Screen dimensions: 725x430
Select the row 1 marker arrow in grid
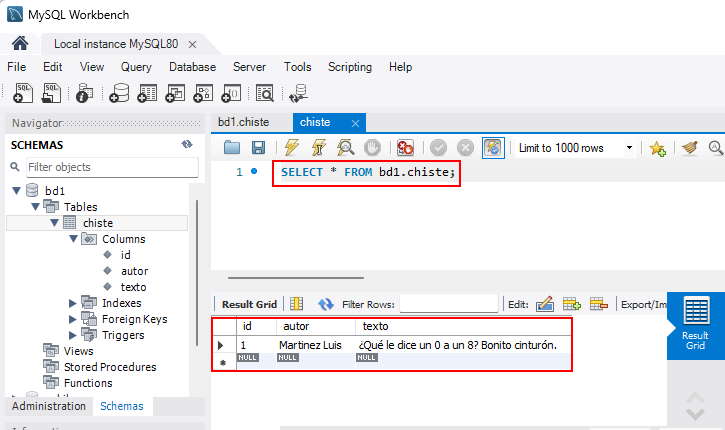coord(221,345)
